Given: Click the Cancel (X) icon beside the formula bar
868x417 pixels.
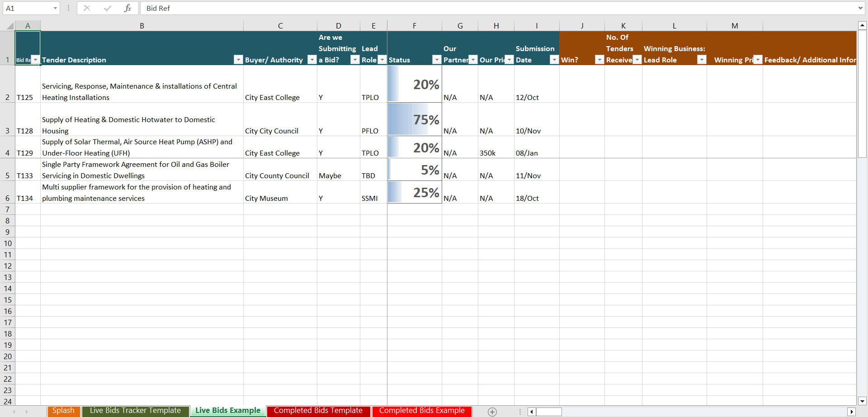Looking at the screenshot, I should coord(87,8).
